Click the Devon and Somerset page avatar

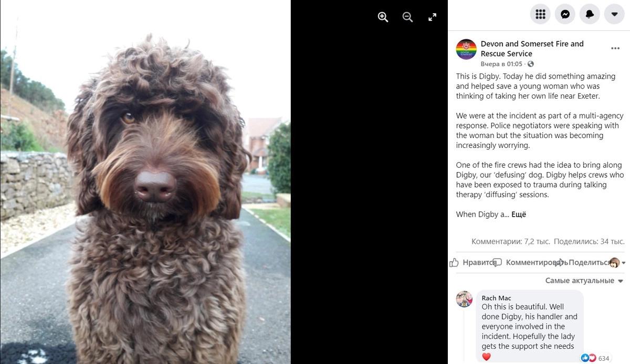click(466, 49)
